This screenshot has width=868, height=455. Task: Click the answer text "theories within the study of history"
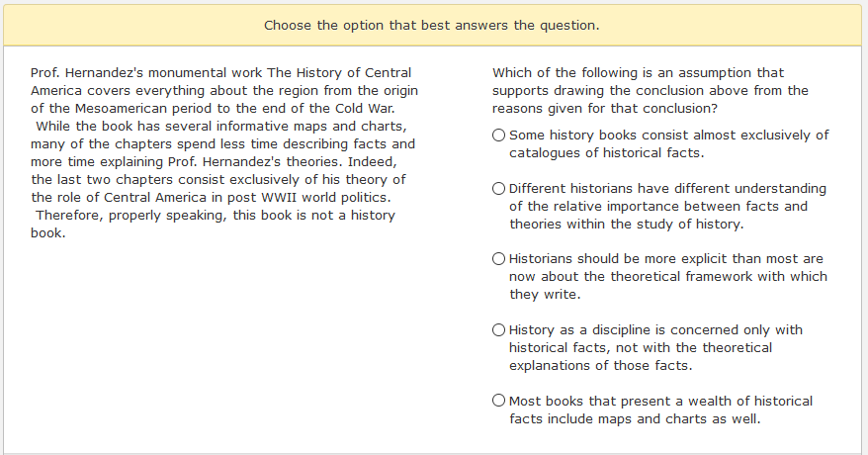click(x=626, y=225)
